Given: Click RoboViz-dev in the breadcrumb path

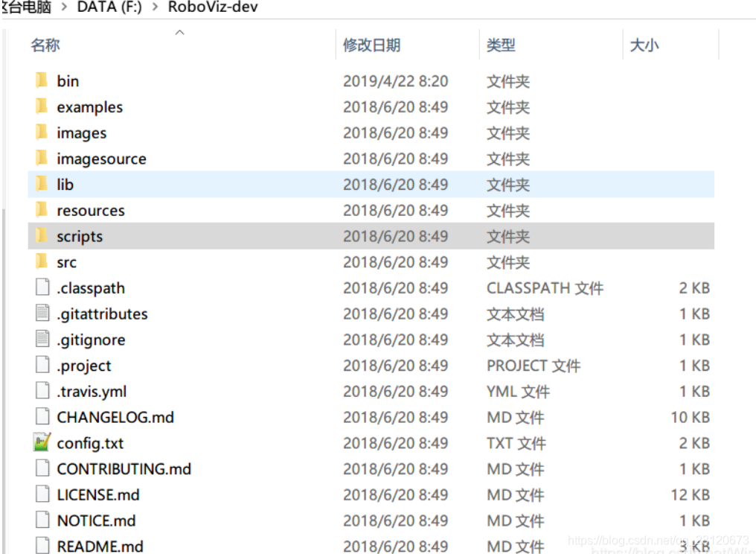Looking at the screenshot, I should point(213,7).
